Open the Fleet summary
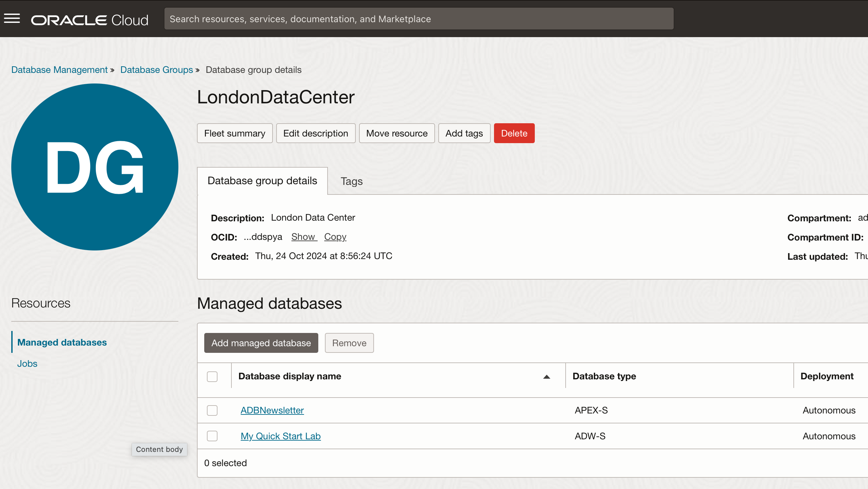This screenshot has height=489, width=868. [234, 134]
